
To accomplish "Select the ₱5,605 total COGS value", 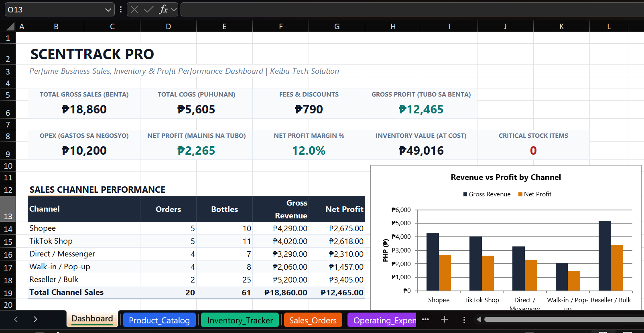I will (x=196, y=109).
